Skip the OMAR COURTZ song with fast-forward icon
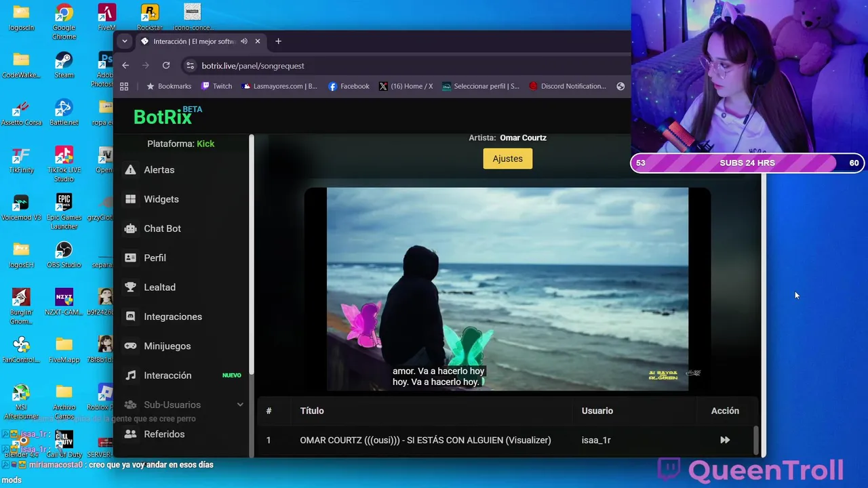Image resolution: width=868 pixels, height=488 pixels. point(725,440)
